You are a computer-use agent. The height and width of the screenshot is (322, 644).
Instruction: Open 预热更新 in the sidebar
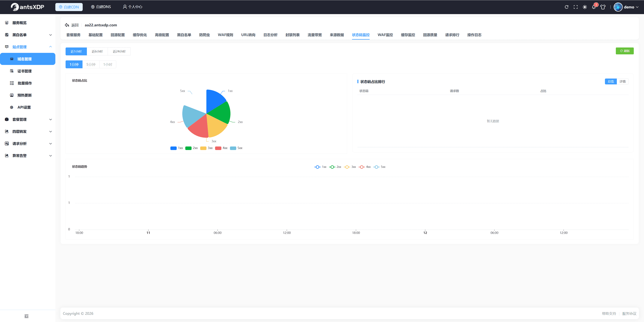[x=28, y=95]
